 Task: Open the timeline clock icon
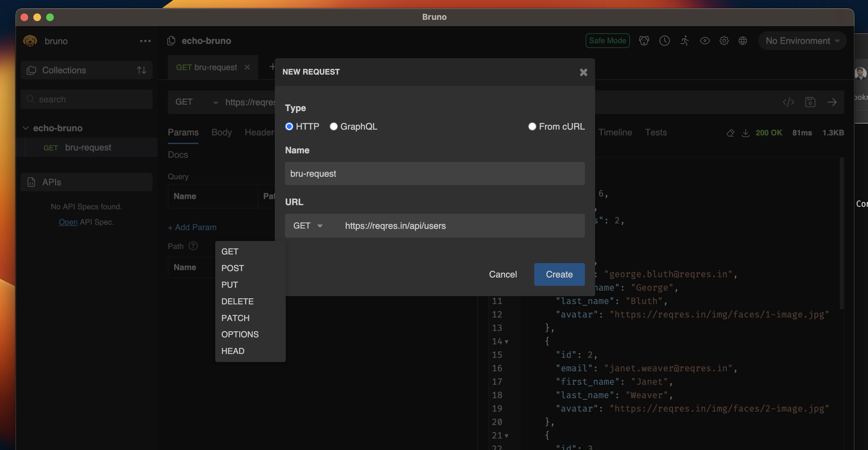[664, 41]
